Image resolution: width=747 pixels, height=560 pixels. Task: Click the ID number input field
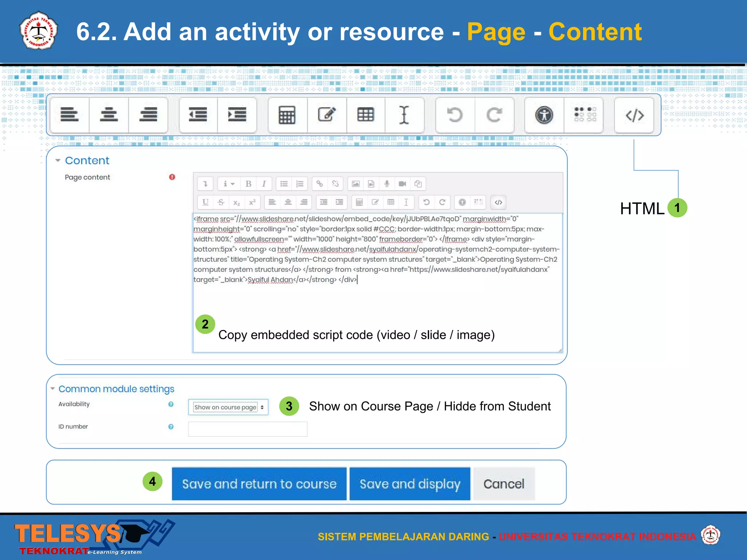[248, 429]
